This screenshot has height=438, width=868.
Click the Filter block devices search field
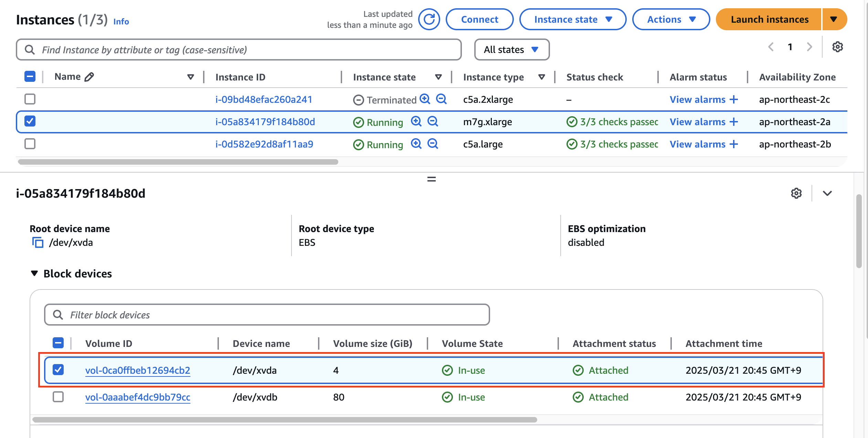pos(267,315)
